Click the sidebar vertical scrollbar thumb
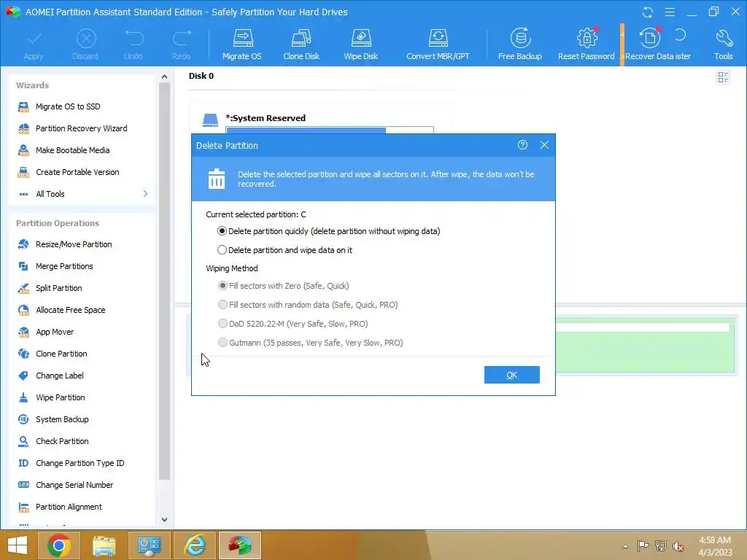 (x=164, y=281)
